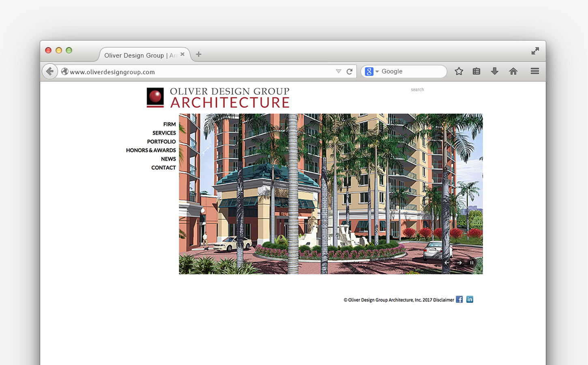Zoom the window with the green button
The width and height of the screenshot is (588, 365).
click(69, 50)
